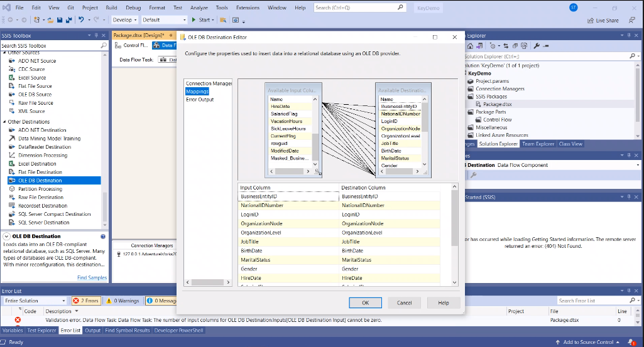Open the Start button dropdown arrow
644x347 pixels.
point(213,19)
